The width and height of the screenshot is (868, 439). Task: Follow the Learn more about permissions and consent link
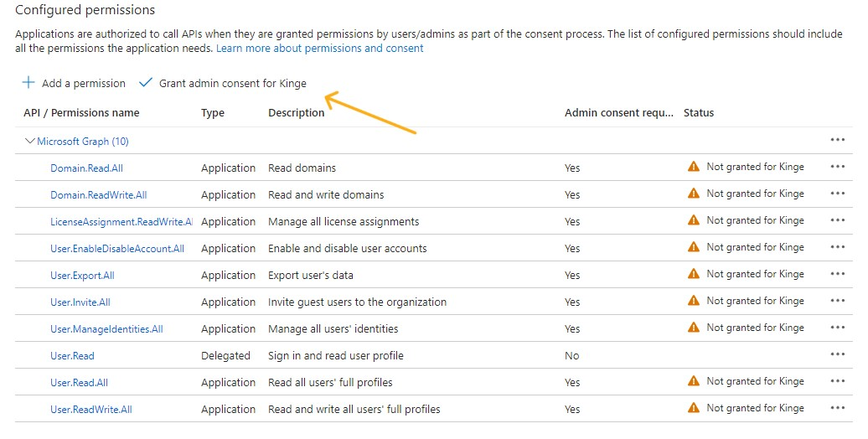tap(319, 49)
